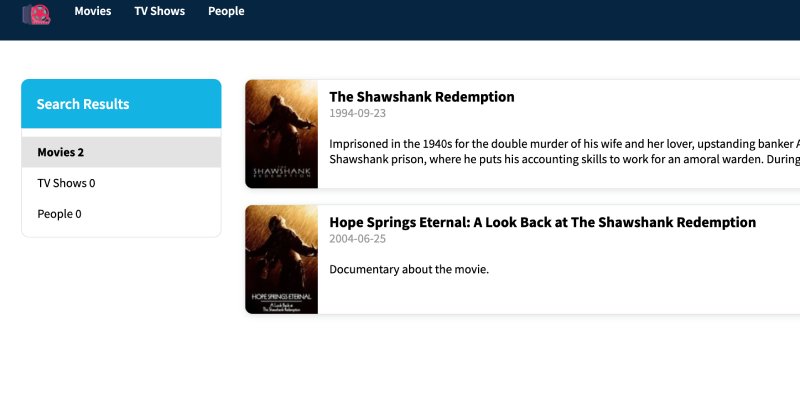Click the Hope Springs Eternal poster thumbnail
Screen dimensions: 800x400
pos(282,259)
